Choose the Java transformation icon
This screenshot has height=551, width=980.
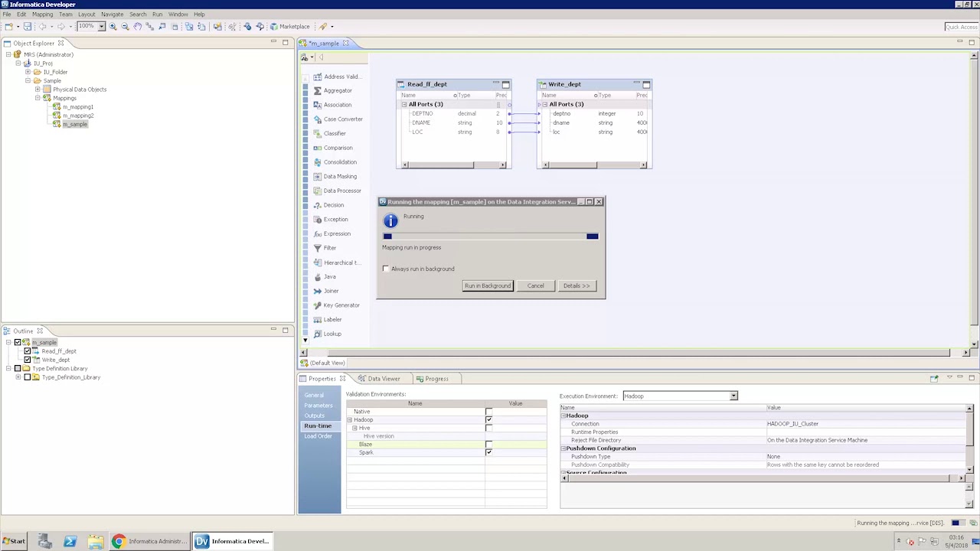[x=318, y=276]
